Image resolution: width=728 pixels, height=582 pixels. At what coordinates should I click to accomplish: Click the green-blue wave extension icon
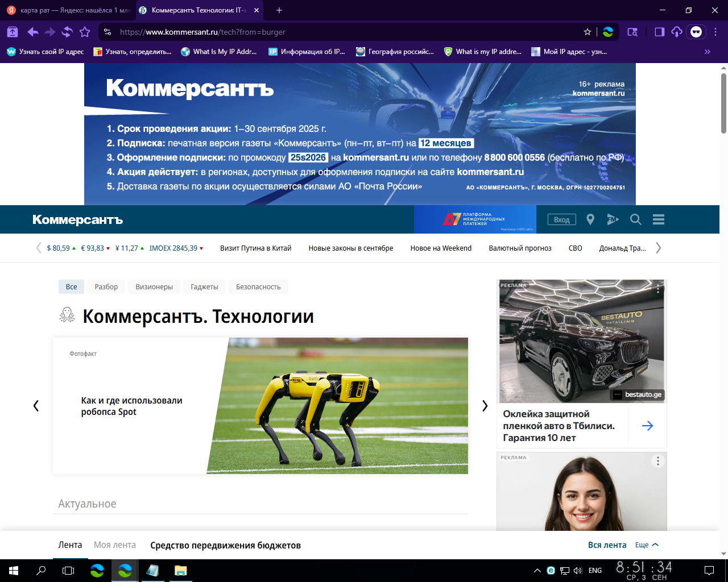click(x=608, y=32)
